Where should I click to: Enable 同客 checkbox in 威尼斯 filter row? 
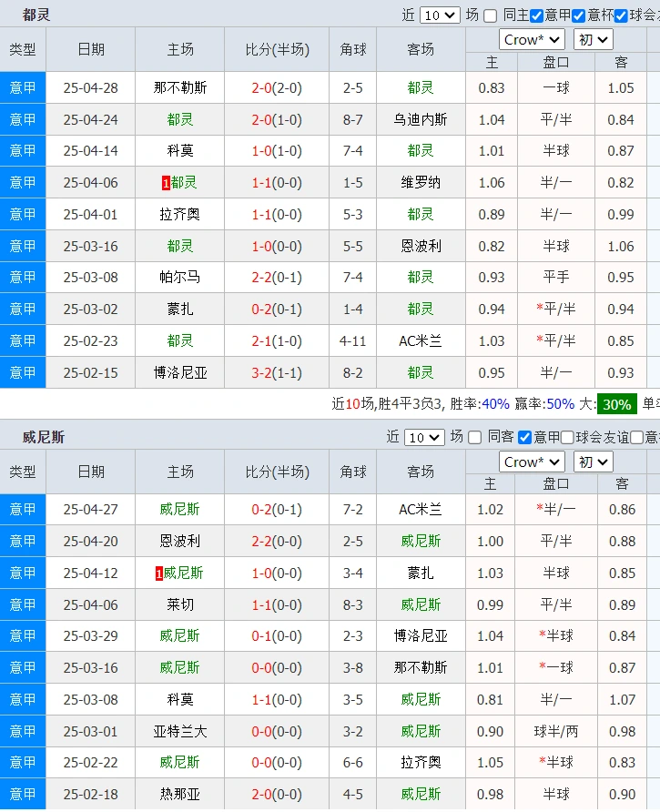coord(474,438)
